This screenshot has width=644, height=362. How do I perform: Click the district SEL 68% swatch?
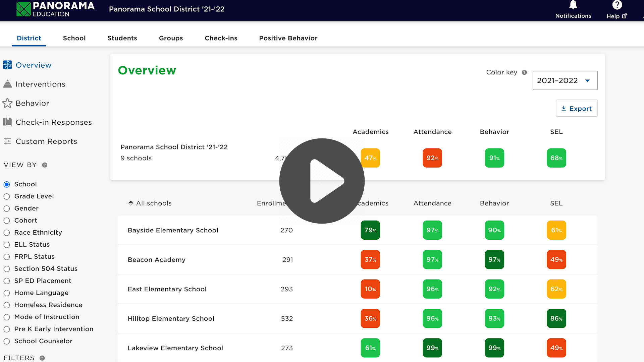556,158
